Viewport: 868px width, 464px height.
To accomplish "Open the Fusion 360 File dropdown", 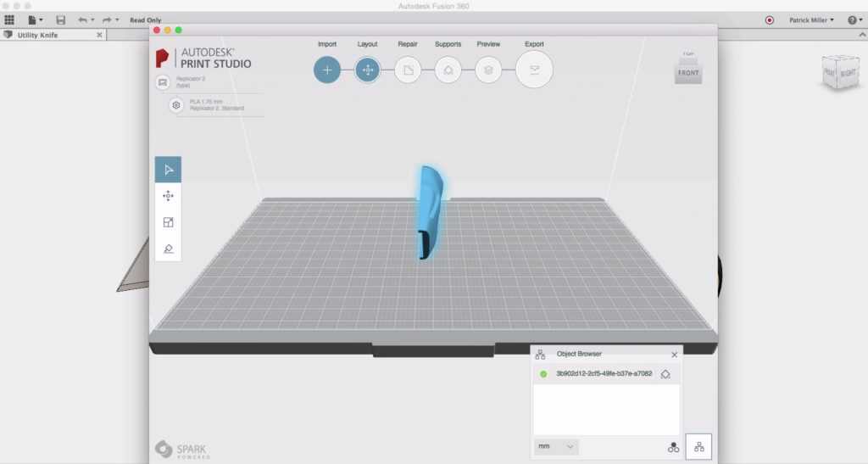I will click(36, 20).
